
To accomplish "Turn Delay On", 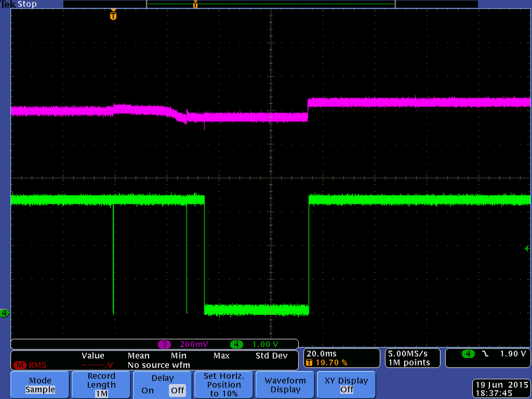I will [x=148, y=390].
